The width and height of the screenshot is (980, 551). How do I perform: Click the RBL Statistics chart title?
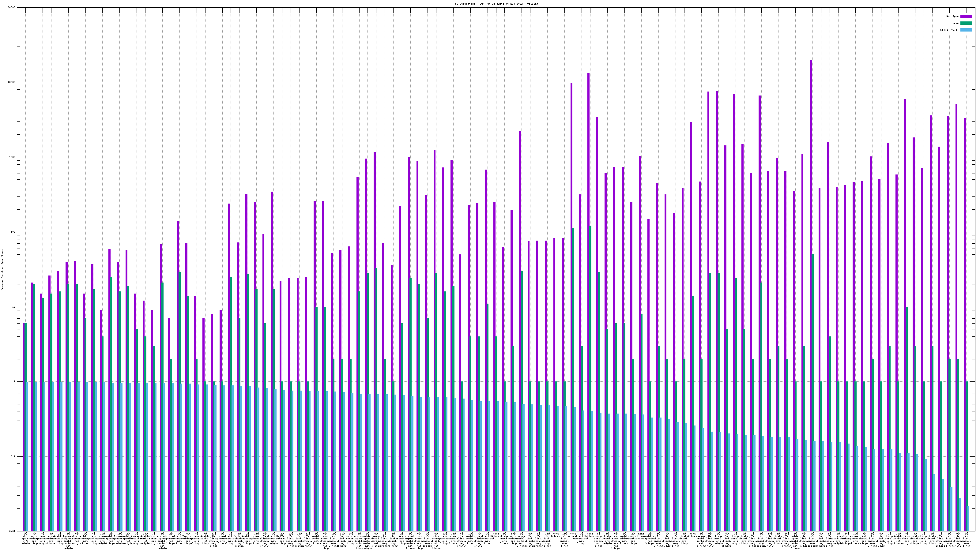tap(495, 4)
